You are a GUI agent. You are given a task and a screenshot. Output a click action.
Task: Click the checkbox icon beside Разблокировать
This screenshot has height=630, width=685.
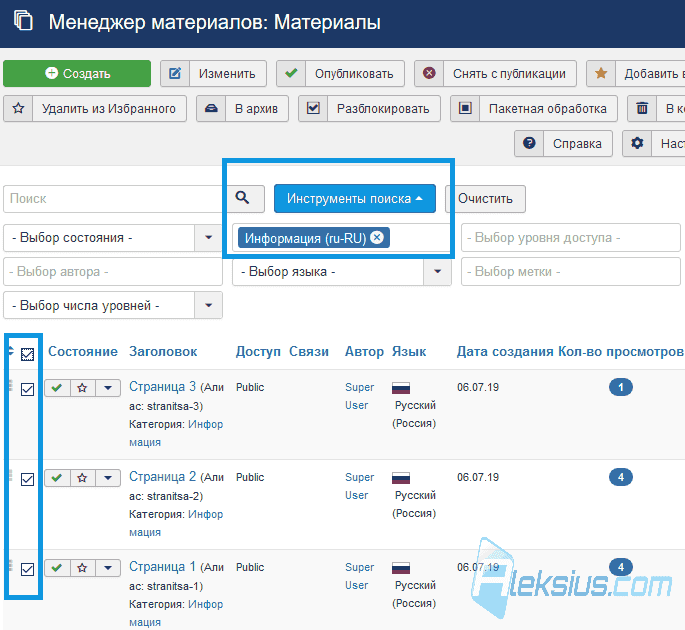[313, 108]
